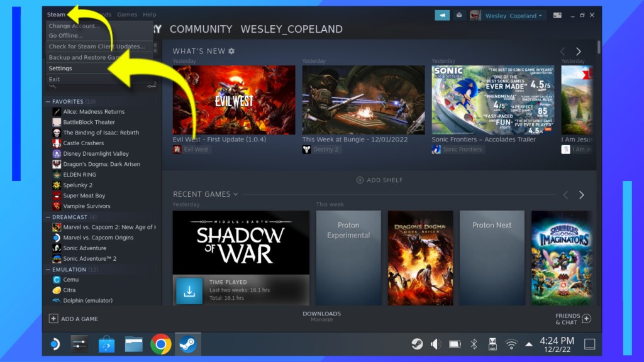Open the Games menu
644x362 pixels.
[x=127, y=14]
